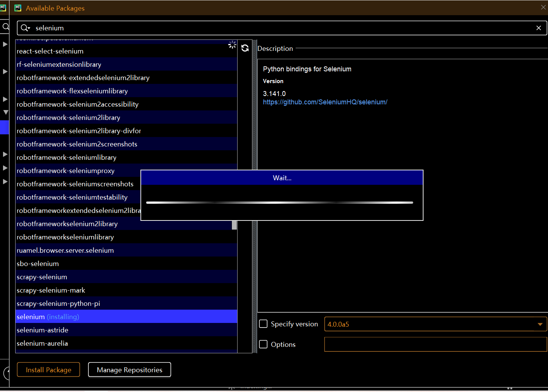
Task: Select robotframework-seleniumtestability package
Action: (x=78, y=197)
